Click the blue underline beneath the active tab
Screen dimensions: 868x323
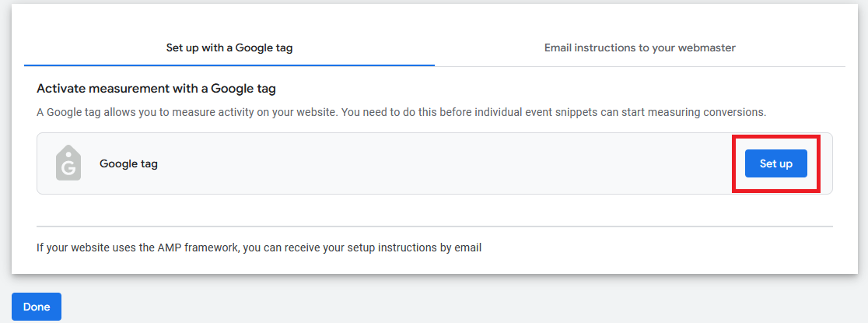click(x=229, y=65)
